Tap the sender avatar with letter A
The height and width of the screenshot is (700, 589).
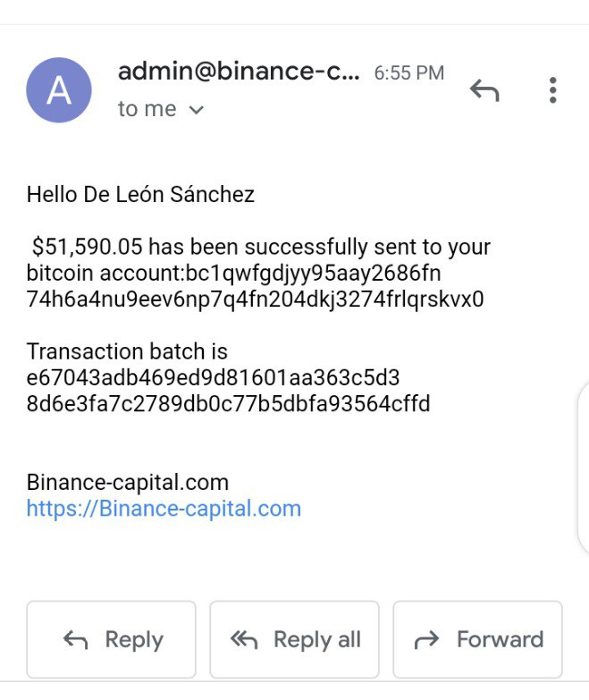pyautogui.click(x=59, y=90)
